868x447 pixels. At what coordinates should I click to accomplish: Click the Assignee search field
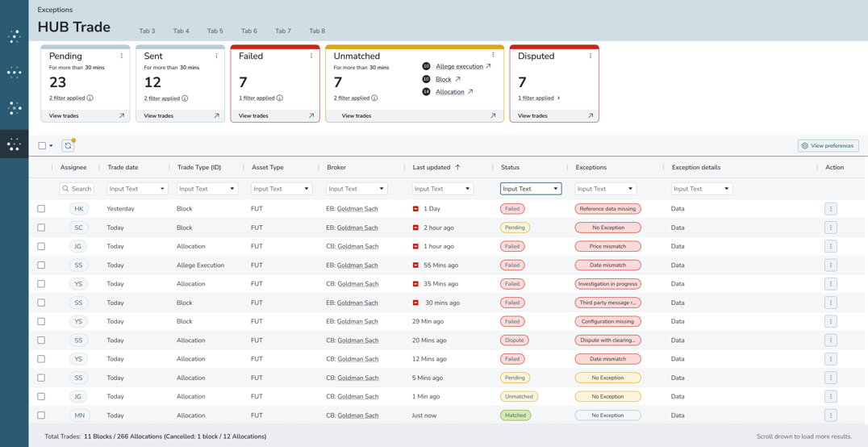[x=77, y=189]
